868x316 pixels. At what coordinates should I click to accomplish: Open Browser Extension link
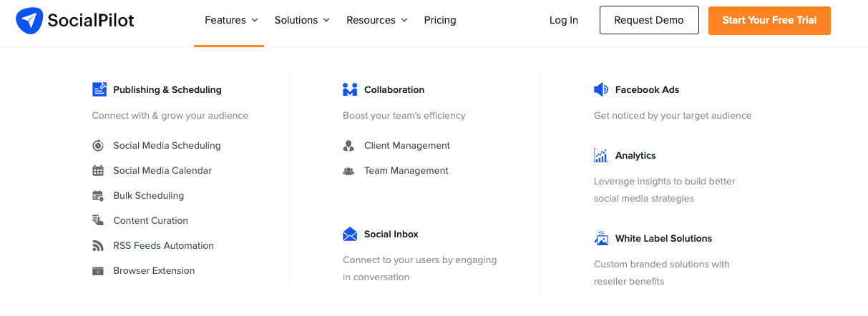(154, 270)
